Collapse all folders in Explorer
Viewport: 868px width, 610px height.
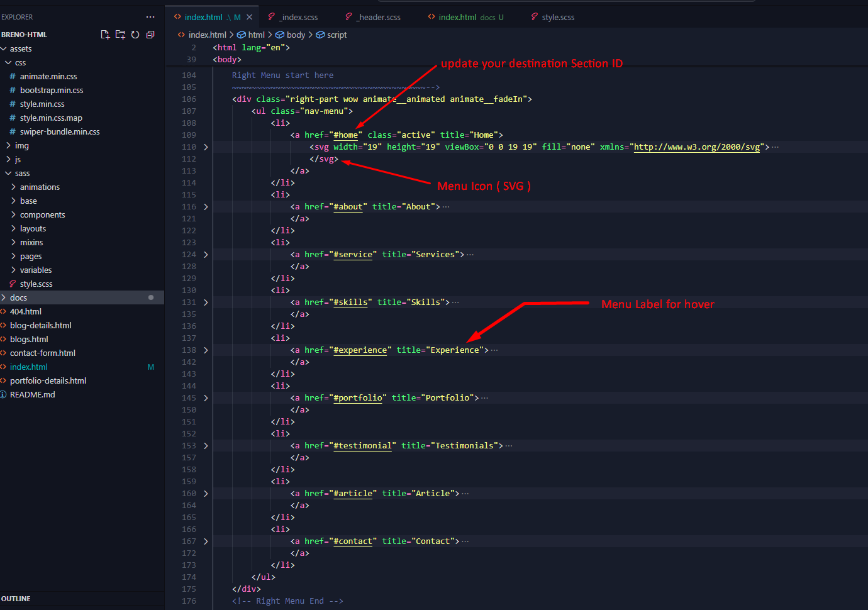click(x=150, y=35)
